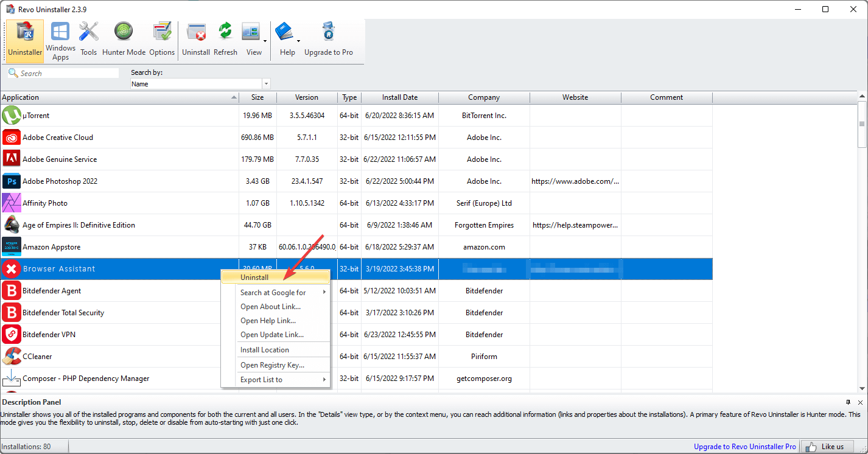Toggle the Description Panel pin icon

[x=849, y=402]
